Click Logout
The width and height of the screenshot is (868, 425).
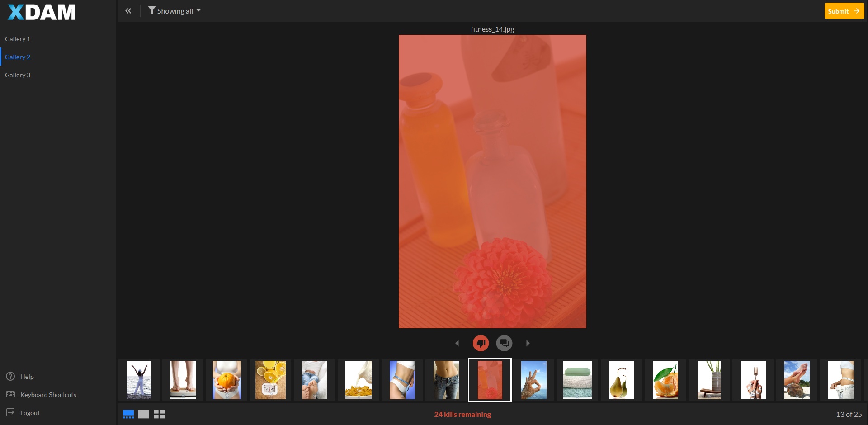coord(30,413)
